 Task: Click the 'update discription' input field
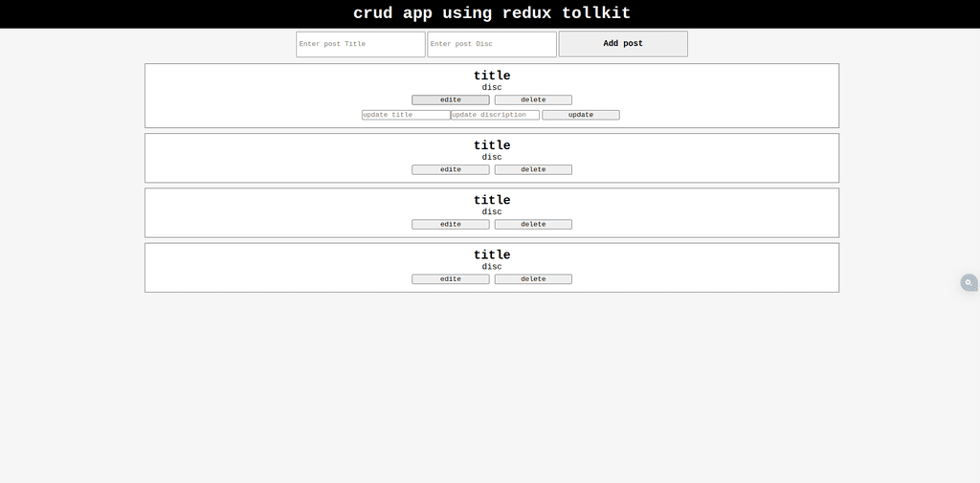(x=495, y=115)
